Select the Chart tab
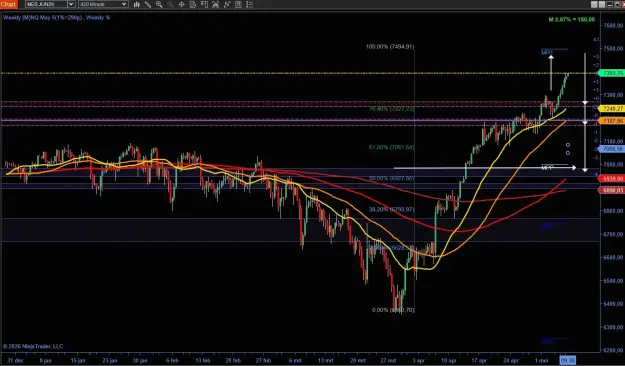The width and height of the screenshot is (625, 366). pyautogui.click(x=8, y=4)
